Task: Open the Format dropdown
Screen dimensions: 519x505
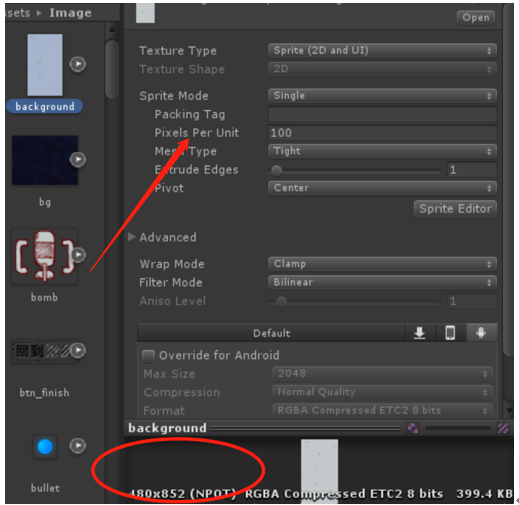Action: coord(382,411)
